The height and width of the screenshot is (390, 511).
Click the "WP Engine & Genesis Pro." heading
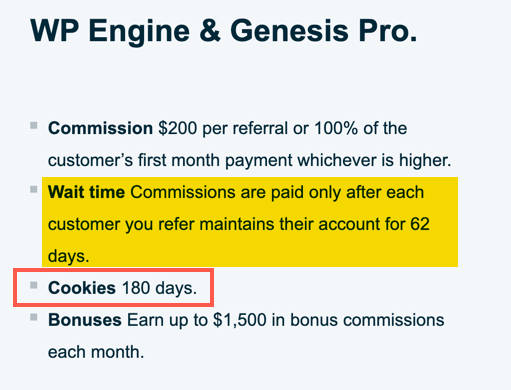[x=224, y=31]
